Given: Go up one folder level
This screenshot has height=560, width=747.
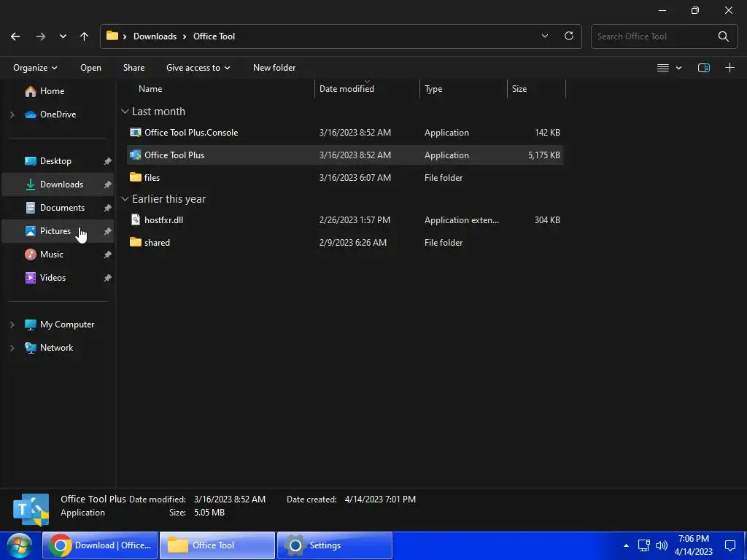Looking at the screenshot, I should point(85,36).
